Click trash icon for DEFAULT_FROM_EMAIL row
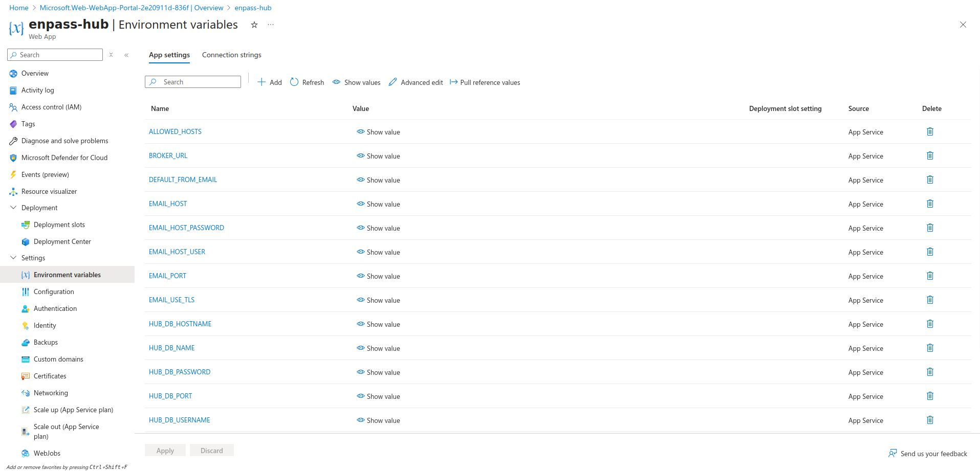The width and height of the screenshot is (980, 471). pos(930,180)
